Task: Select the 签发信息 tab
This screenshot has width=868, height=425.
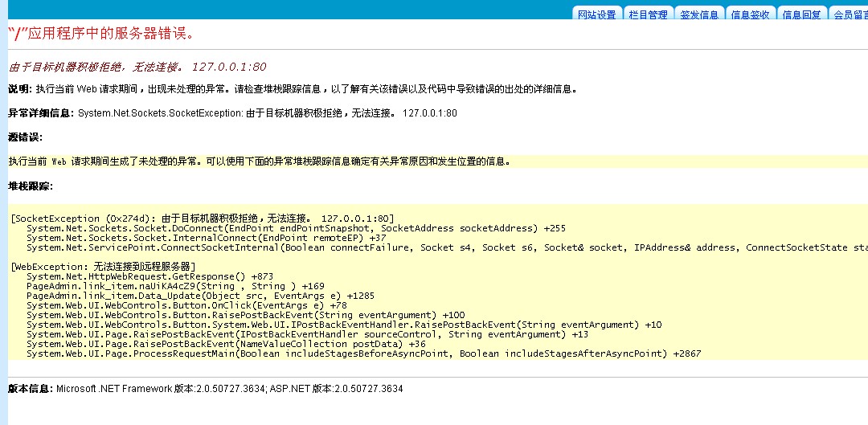Action: 698,14
